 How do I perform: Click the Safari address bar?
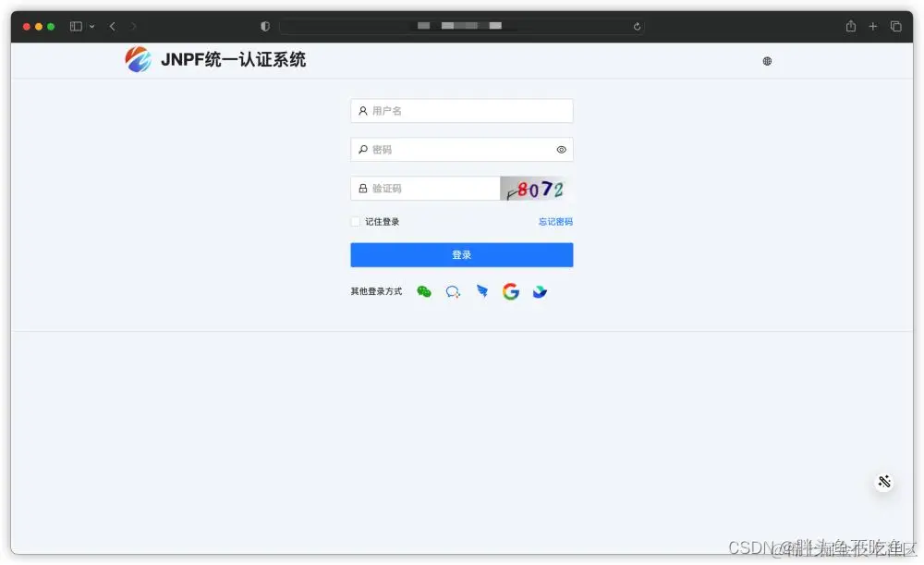pos(460,26)
